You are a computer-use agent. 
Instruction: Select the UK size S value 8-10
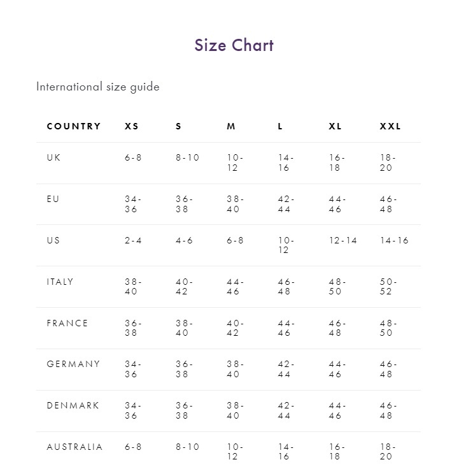(188, 157)
